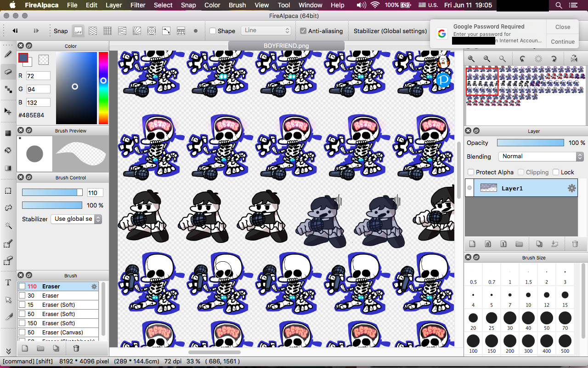Image resolution: width=588 pixels, height=368 pixels.
Task: Open the Line shape dropdown
Action: click(266, 30)
